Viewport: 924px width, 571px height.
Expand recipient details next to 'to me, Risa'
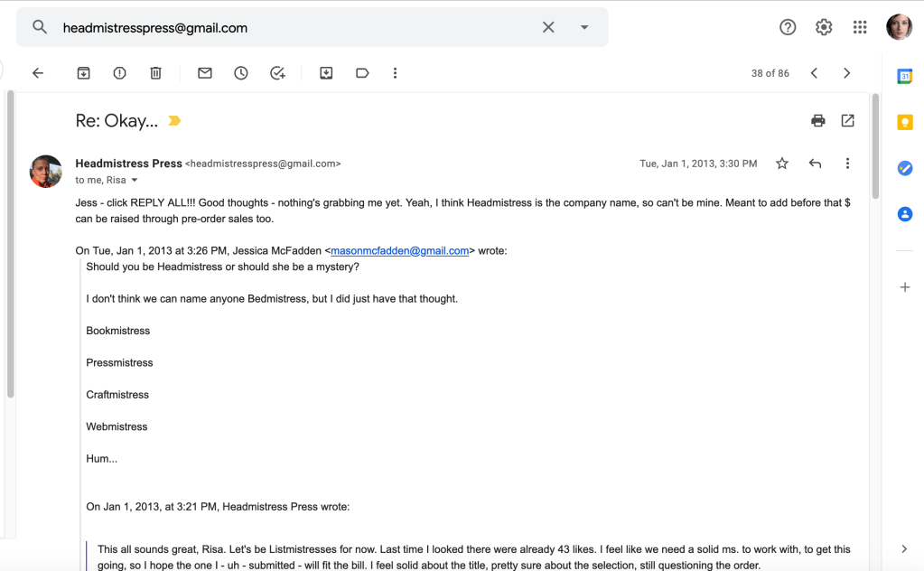click(135, 181)
